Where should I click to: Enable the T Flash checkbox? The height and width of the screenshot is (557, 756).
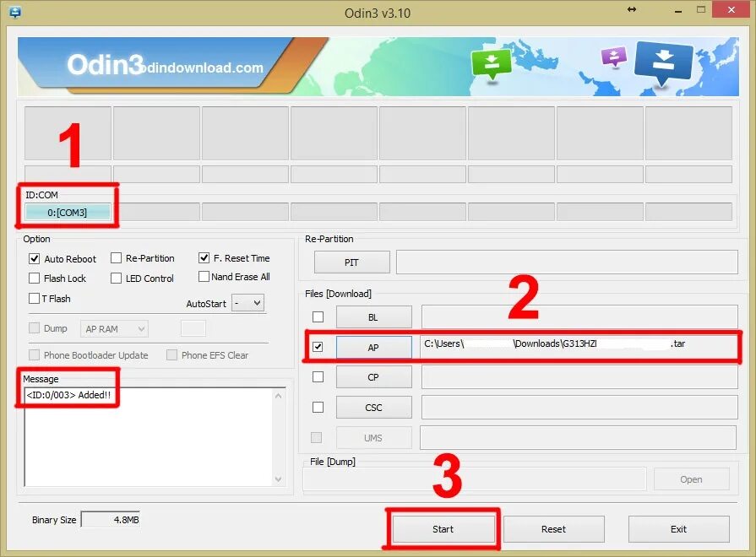tap(35, 298)
